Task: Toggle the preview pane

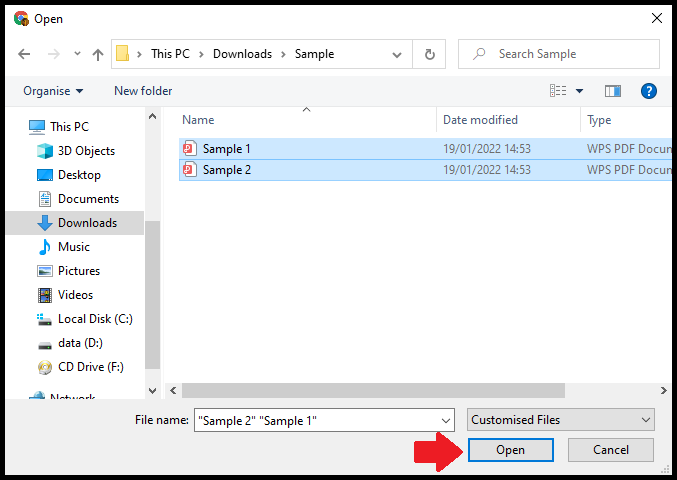Action: tap(613, 91)
